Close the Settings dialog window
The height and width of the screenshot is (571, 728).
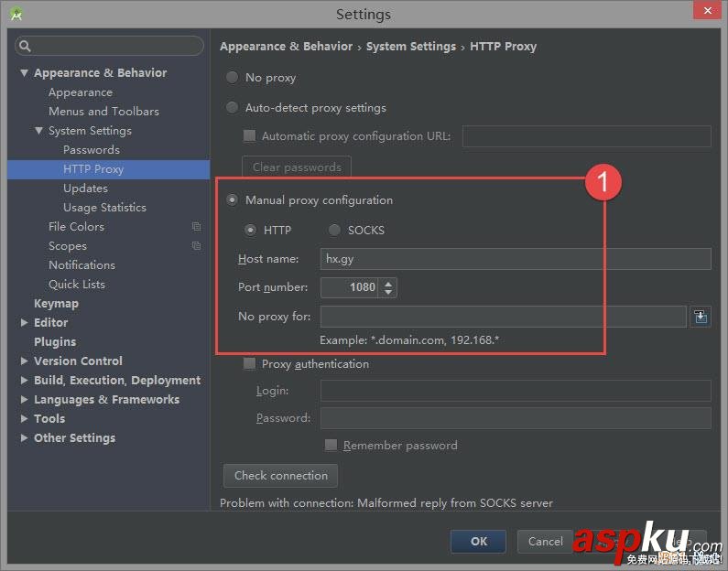707,10
